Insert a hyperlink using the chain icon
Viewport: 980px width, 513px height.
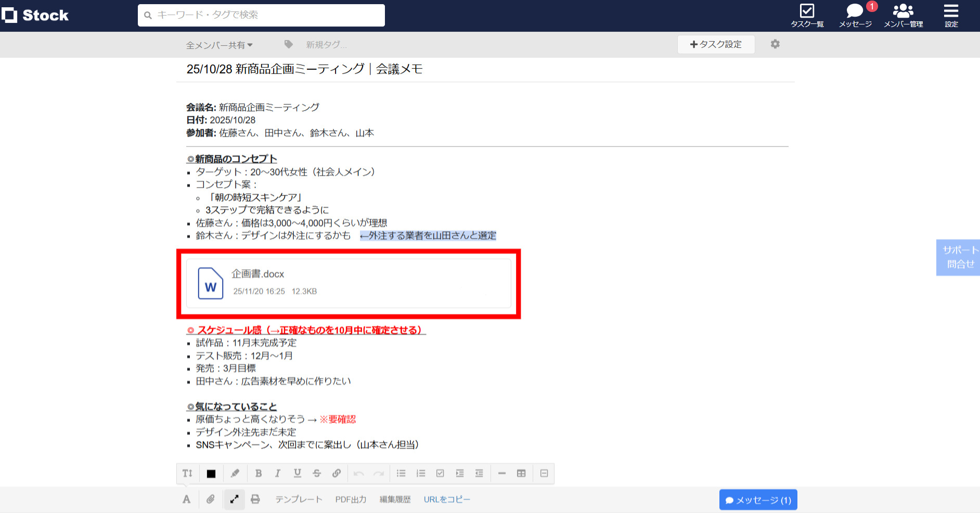(x=337, y=473)
